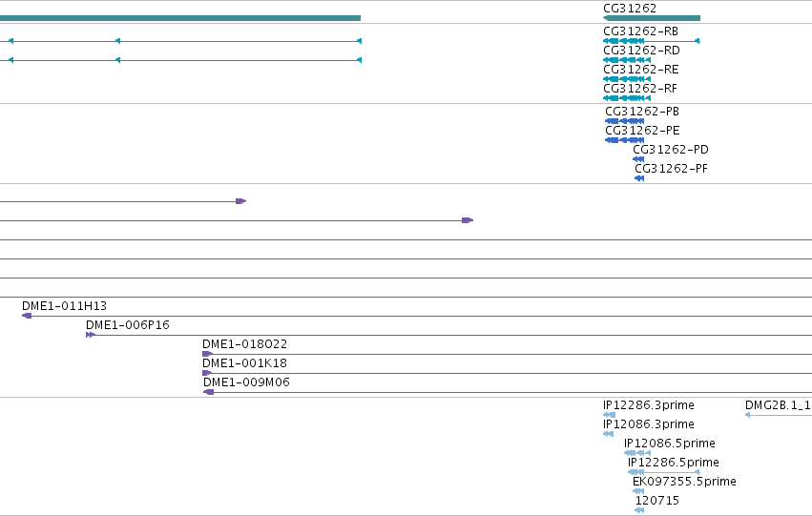Viewport: 812px width, 516px height.
Task: Select transcript CG31262-RB label
Action: [x=640, y=31]
